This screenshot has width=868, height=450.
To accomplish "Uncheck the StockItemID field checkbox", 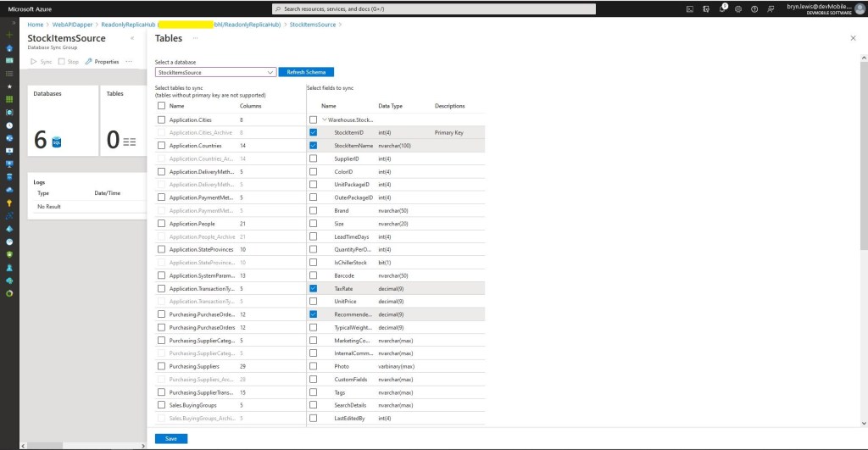I will [314, 133].
